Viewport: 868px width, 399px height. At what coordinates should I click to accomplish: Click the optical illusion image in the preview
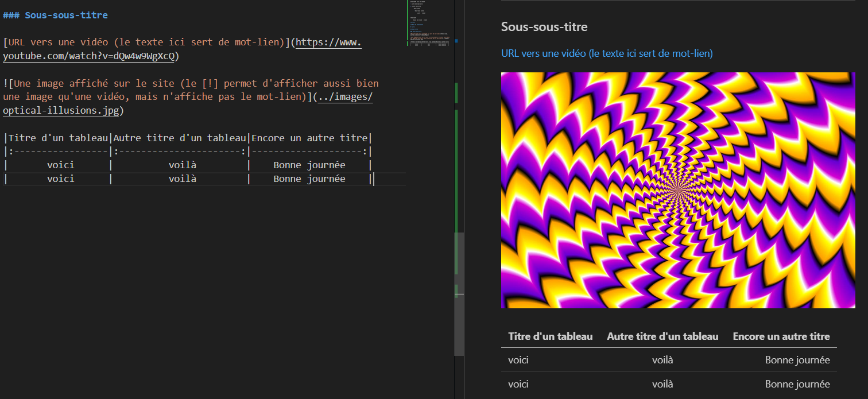pos(678,190)
